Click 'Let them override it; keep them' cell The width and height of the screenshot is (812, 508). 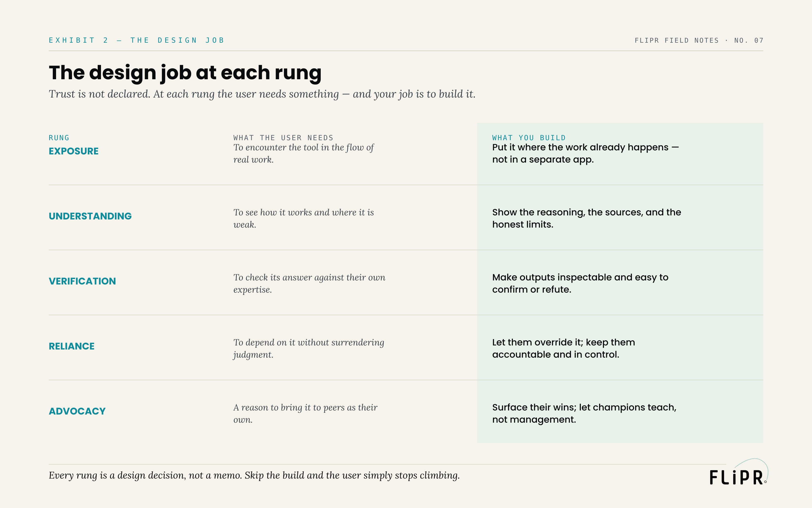pos(563,348)
